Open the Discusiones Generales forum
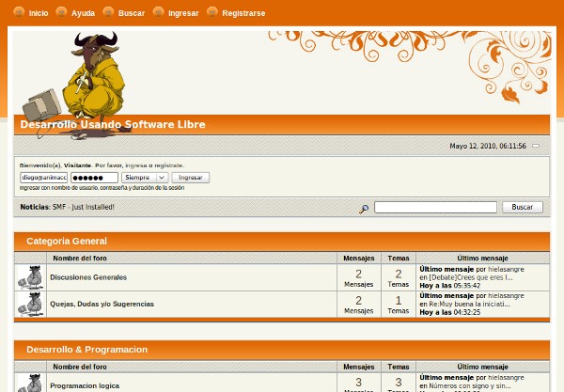The image size is (564, 392). click(88, 277)
